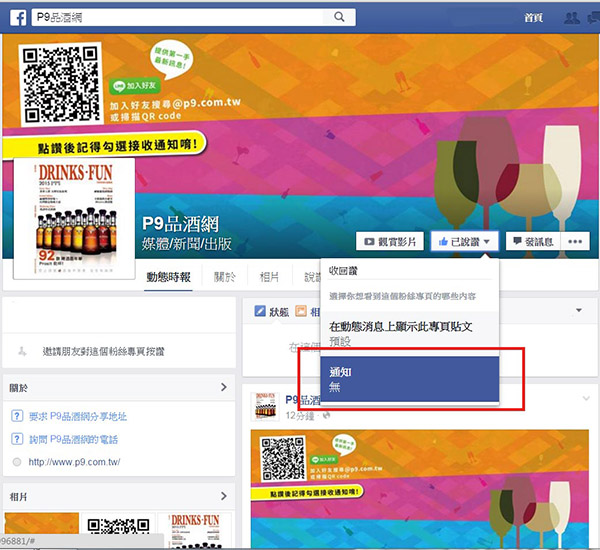
Task: Open the DRINKS-FUN photo thumbnail in 相片
Action: point(195,531)
